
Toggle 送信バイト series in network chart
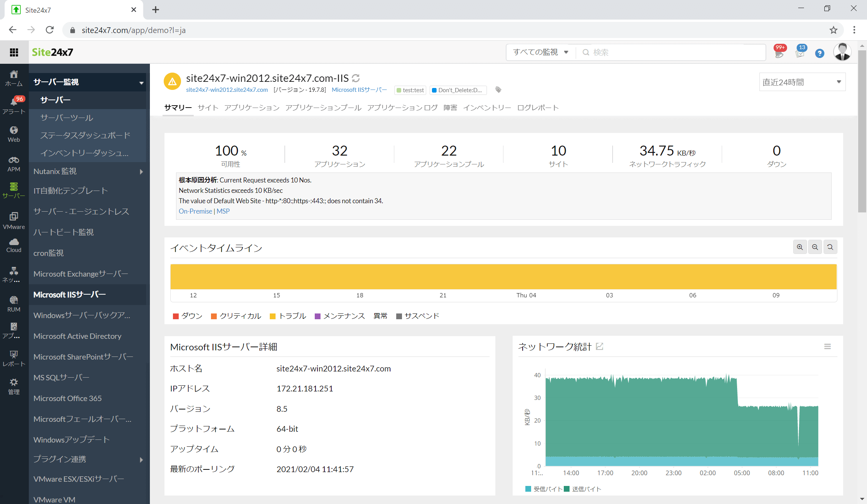coord(583,489)
